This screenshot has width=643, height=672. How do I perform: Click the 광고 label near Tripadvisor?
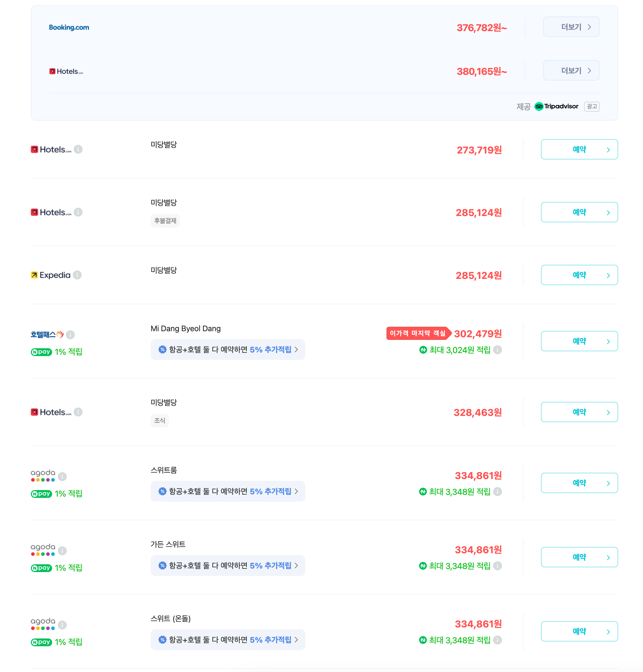[592, 107]
